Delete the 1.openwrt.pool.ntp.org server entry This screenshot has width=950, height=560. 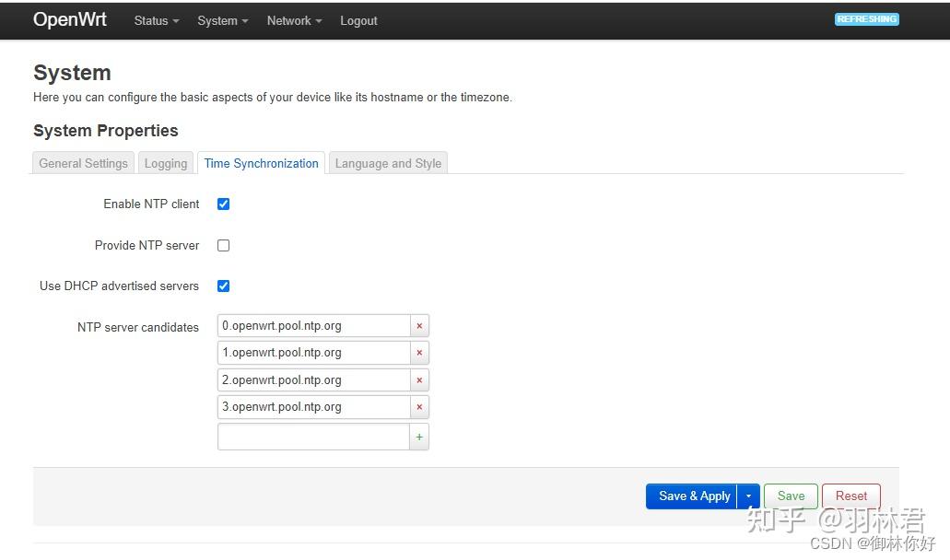[x=419, y=353]
